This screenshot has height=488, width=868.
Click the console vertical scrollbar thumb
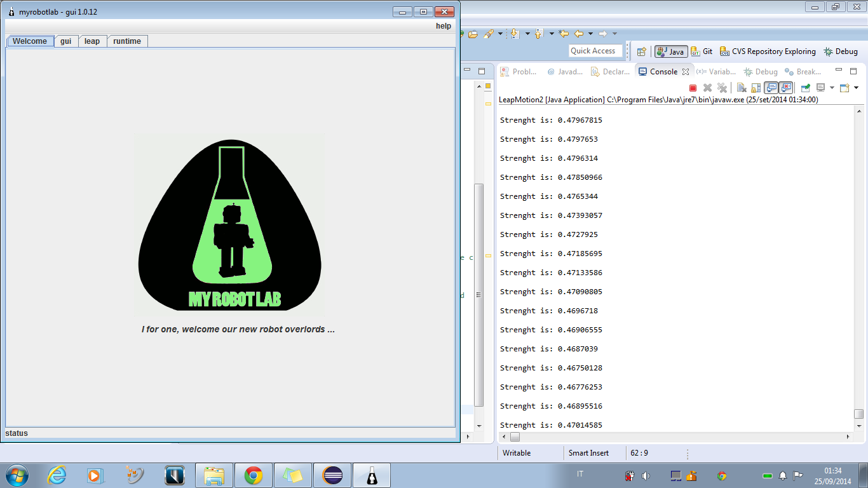click(858, 413)
